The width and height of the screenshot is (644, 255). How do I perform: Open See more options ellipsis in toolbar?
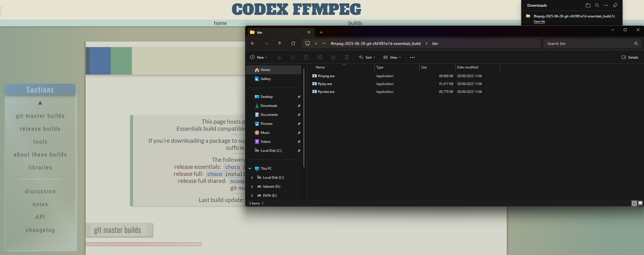click(x=412, y=57)
